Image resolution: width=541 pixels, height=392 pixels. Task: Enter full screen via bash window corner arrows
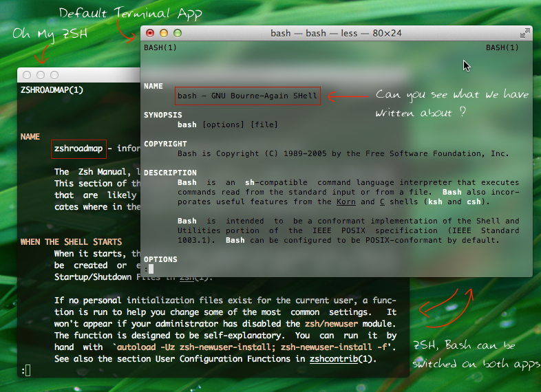[x=524, y=33]
